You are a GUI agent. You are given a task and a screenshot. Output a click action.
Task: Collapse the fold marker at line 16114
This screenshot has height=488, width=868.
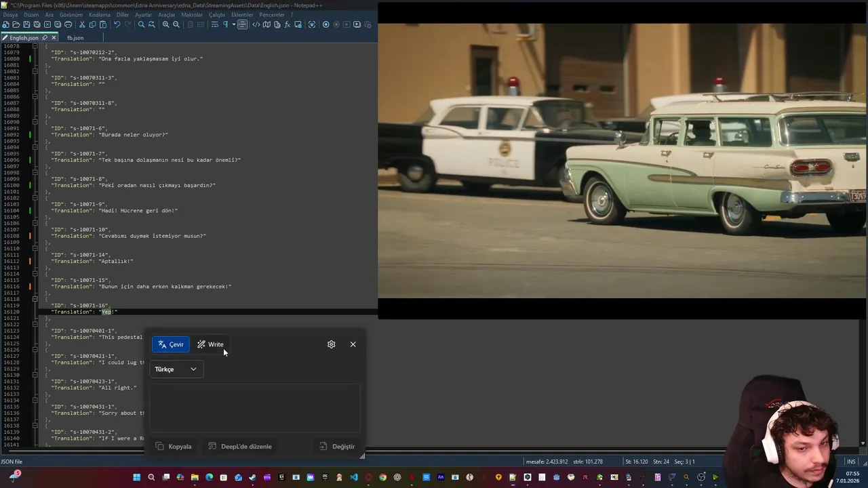click(35, 274)
